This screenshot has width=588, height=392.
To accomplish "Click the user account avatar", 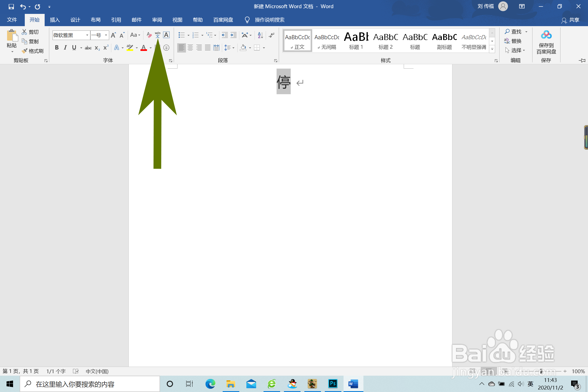I will pos(503,6).
